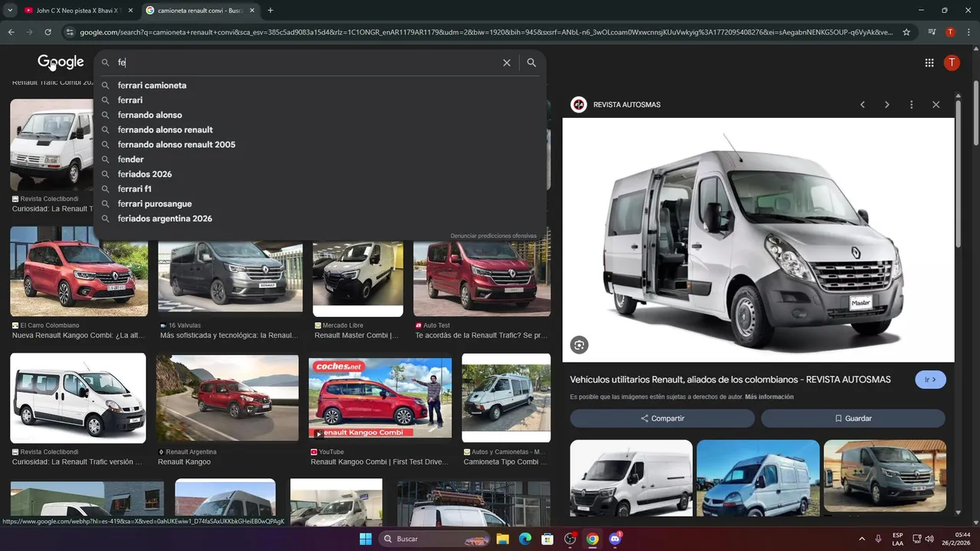Click the Revista Autosmas source logo
The width and height of the screenshot is (980, 551).
click(579, 105)
